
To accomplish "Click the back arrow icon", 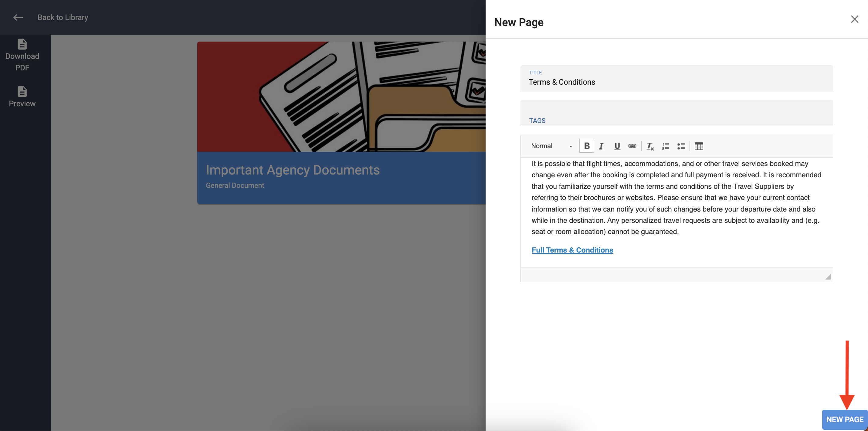I will [18, 18].
